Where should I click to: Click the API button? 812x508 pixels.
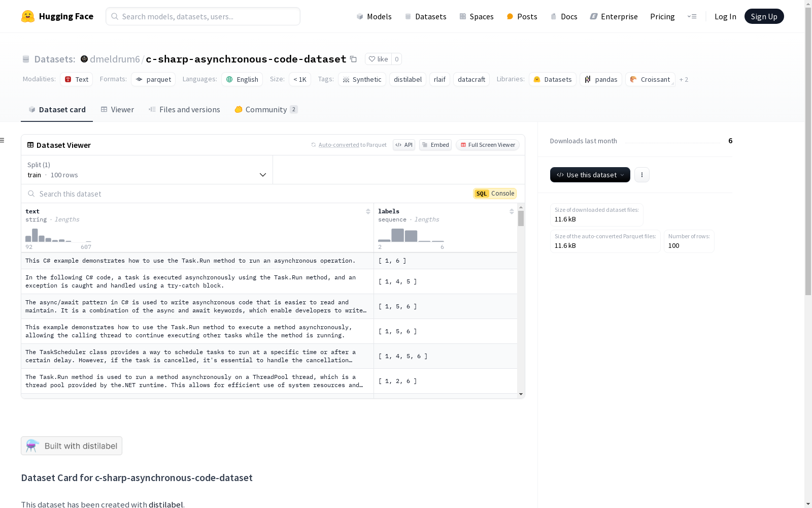click(404, 145)
